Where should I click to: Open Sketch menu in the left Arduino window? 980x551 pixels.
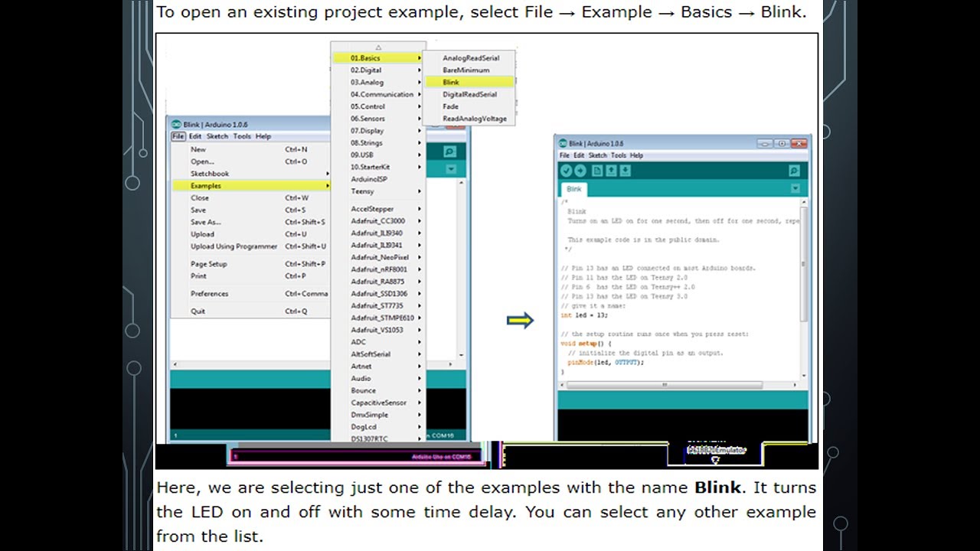[217, 136]
